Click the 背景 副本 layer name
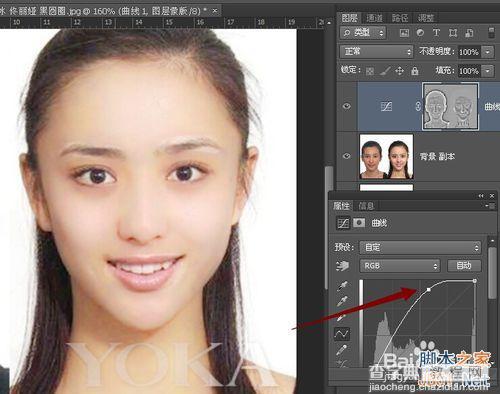 point(437,156)
